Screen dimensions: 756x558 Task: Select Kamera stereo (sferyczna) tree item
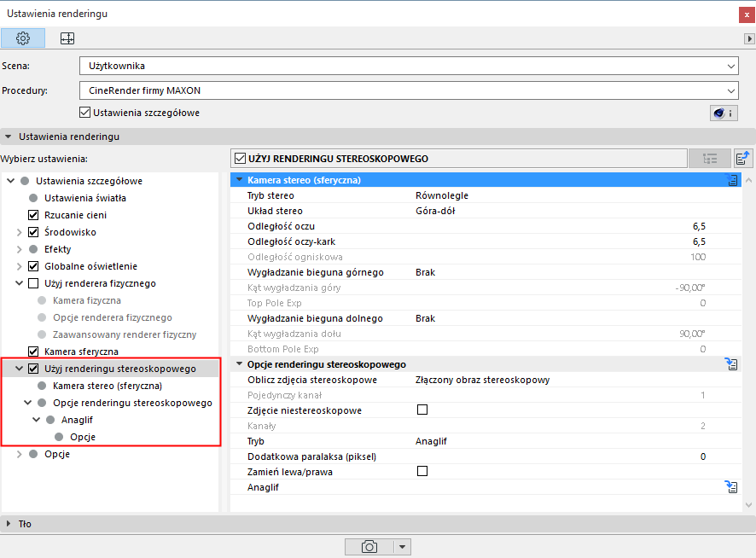[x=107, y=386]
